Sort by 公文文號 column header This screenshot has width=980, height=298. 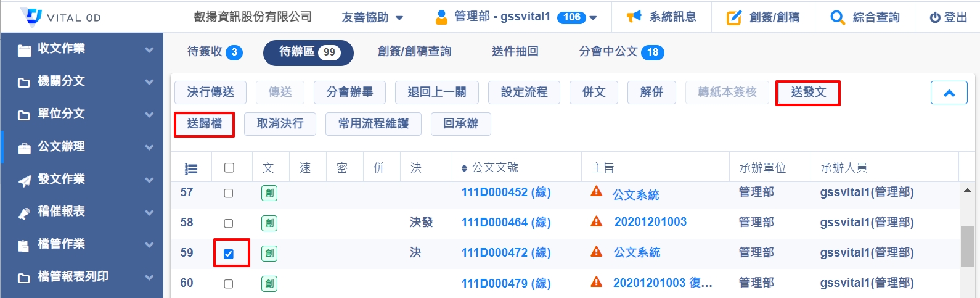click(x=490, y=168)
